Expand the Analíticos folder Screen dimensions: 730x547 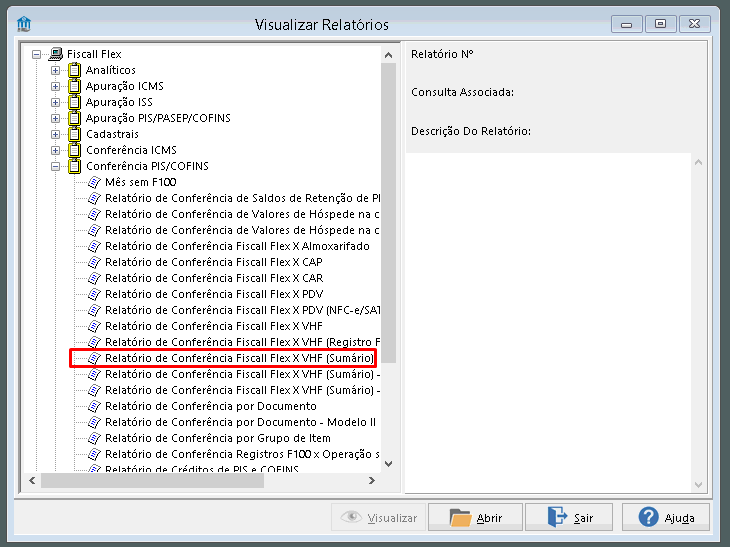pyautogui.click(x=55, y=70)
